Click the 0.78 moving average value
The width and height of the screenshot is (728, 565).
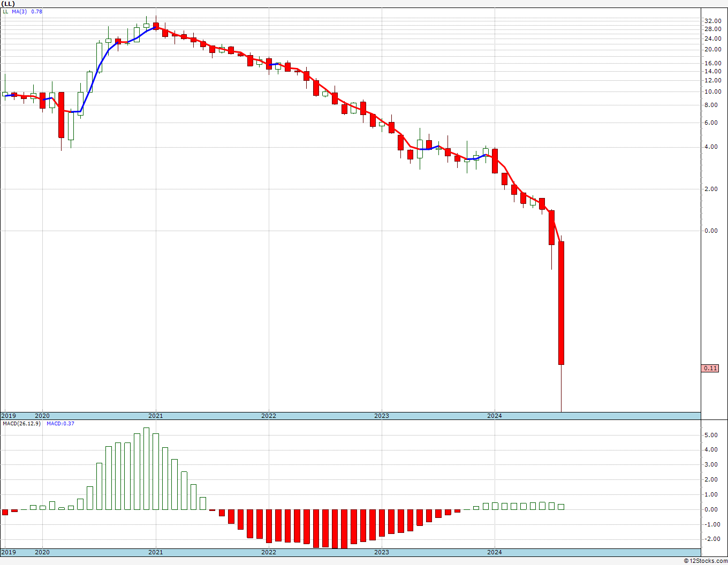(37, 11)
